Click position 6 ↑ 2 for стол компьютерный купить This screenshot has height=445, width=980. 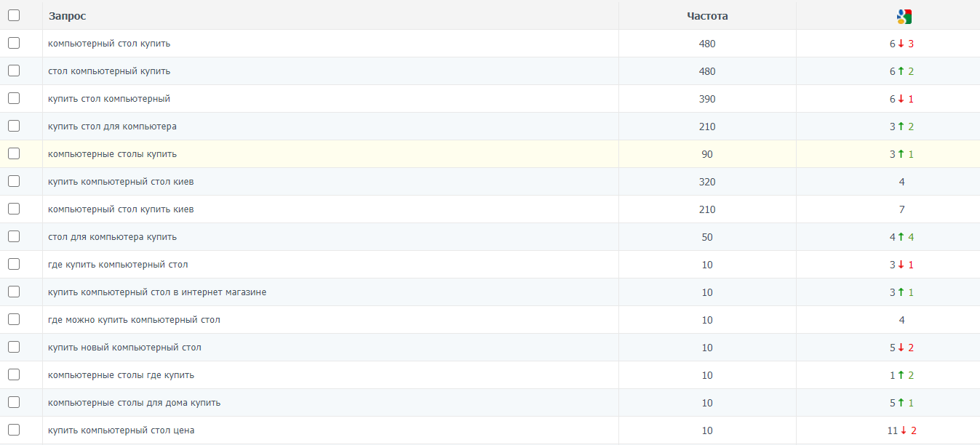[901, 71]
